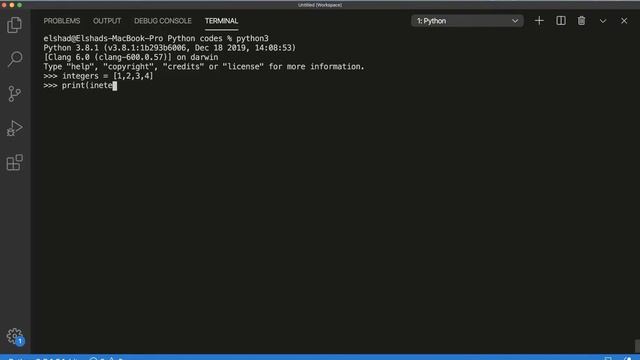This screenshot has width=640, height=360.
Task: Switch to the OUTPUT tab
Action: point(107,21)
